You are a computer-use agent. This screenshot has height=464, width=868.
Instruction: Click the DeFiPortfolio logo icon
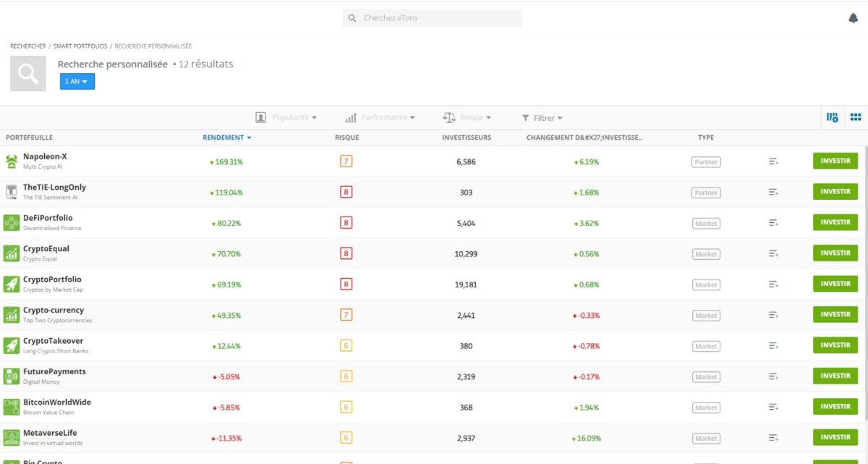click(x=12, y=222)
